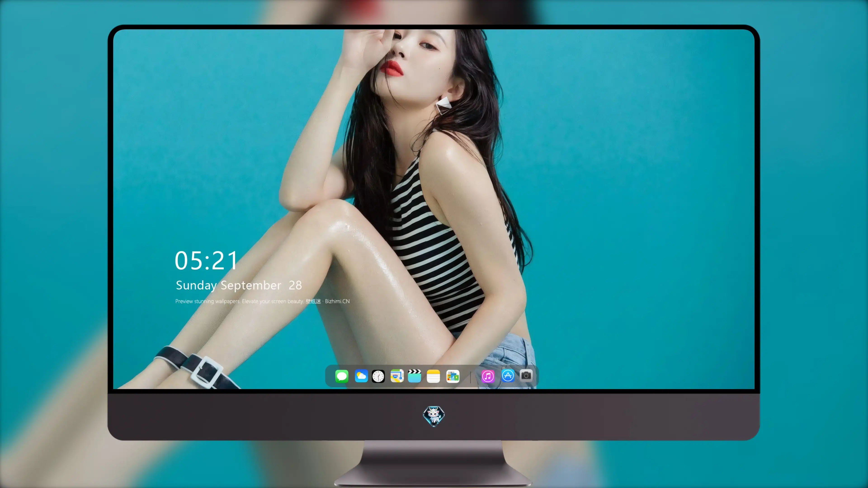The width and height of the screenshot is (868, 488).
Task: Open the Messages app in the dock
Action: (342, 376)
